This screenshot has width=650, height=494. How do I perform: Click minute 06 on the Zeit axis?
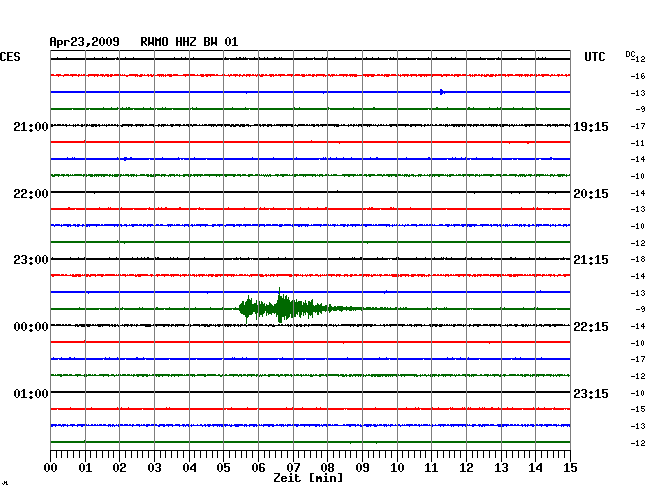tap(258, 467)
